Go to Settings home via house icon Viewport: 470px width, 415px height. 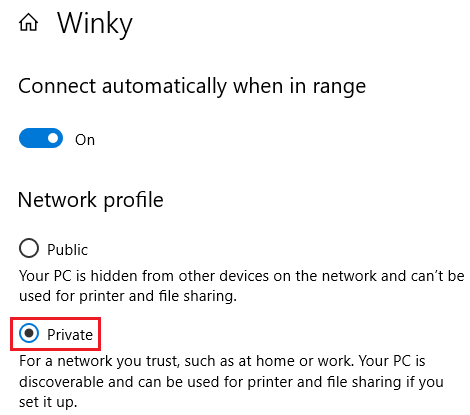(x=28, y=23)
